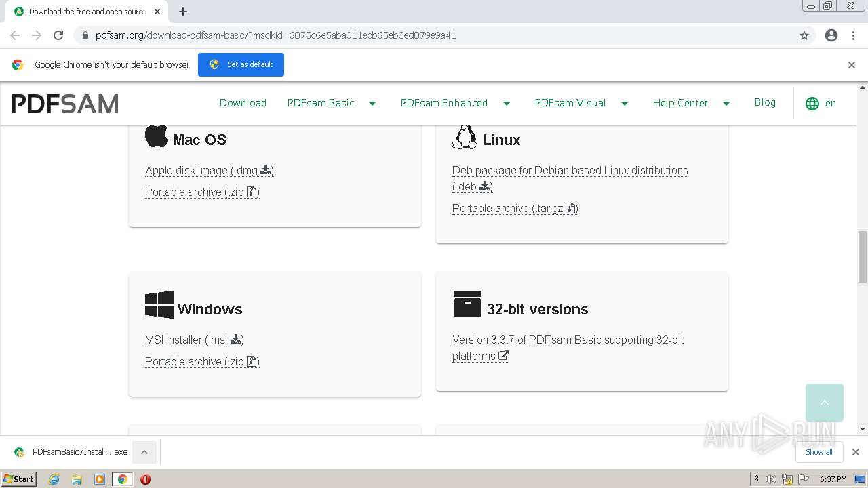
Task: View site security lock info
Action: pyautogui.click(x=85, y=35)
